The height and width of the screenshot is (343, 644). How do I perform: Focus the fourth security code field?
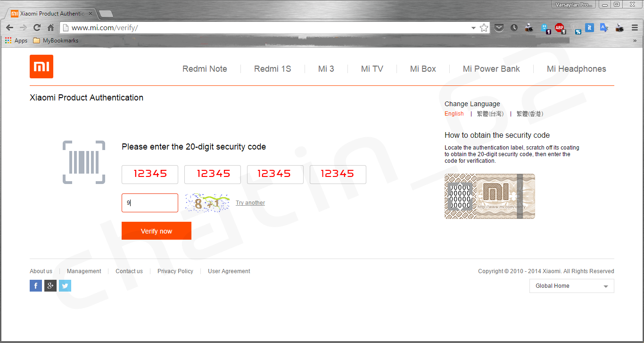pyautogui.click(x=338, y=175)
